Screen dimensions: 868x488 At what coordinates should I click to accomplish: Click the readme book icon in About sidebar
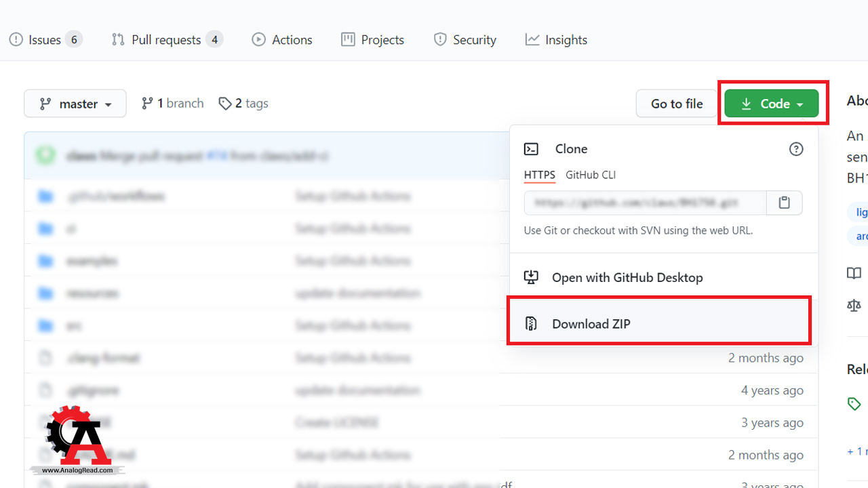tap(854, 274)
